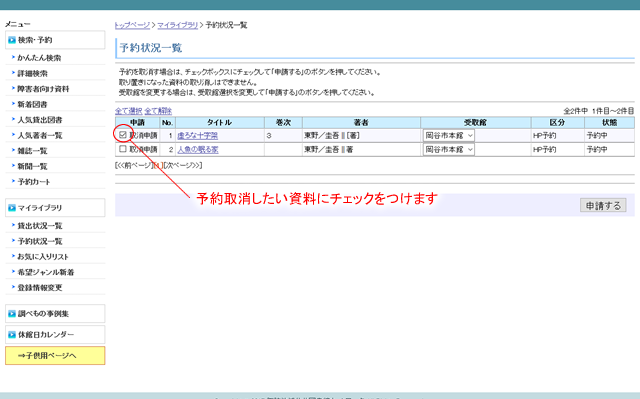The height and width of the screenshot is (399, 640).
Task: Open the book title 人魚の眠る家
Action: click(x=198, y=150)
